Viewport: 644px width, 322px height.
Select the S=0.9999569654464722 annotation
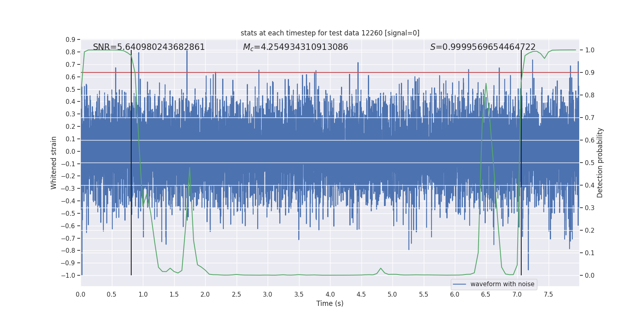click(x=483, y=47)
